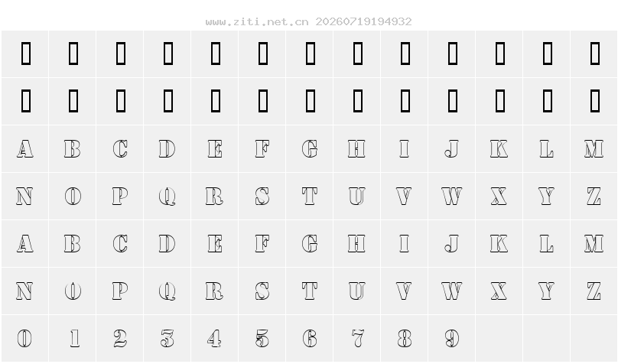Click the www.ziti.net.cn watermark text
This screenshot has width=618, height=364.
tap(257, 21)
